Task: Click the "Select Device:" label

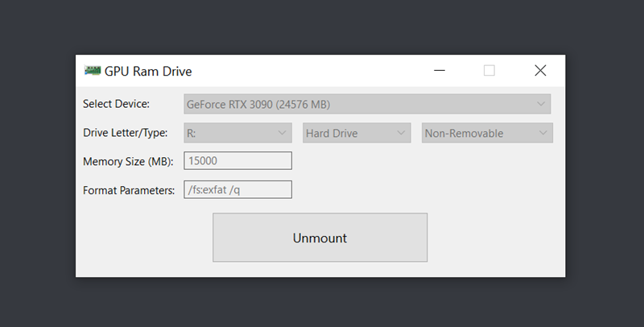Action: 116,104
